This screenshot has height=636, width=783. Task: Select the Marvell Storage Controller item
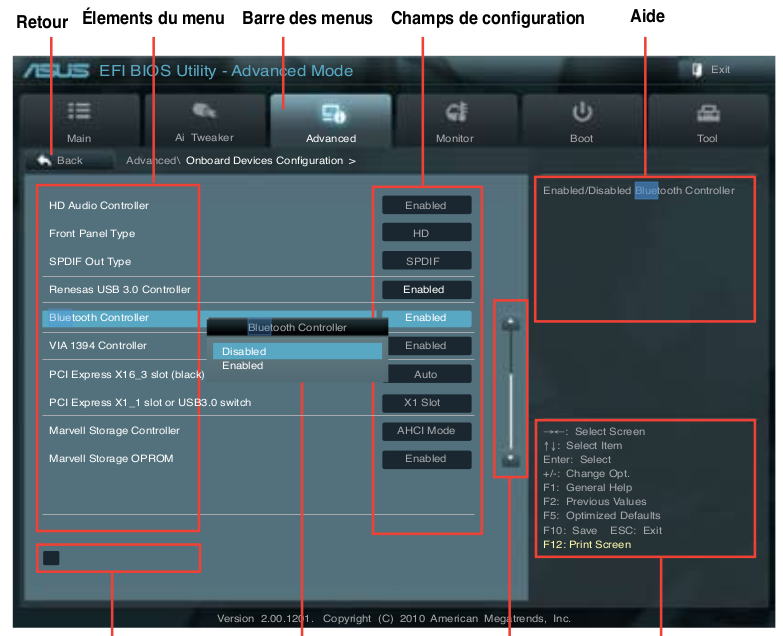pos(114,430)
